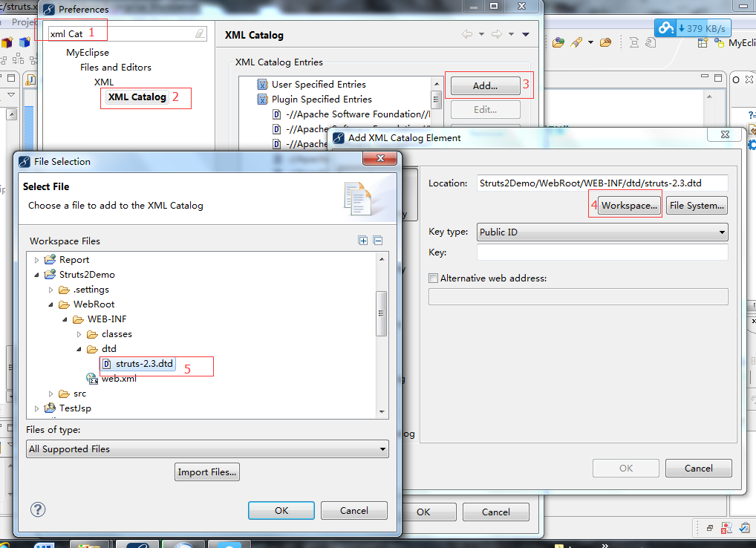Click the File System... button
Image resolution: width=756 pixels, height=548 pixels.
click(x=697, y=206)
